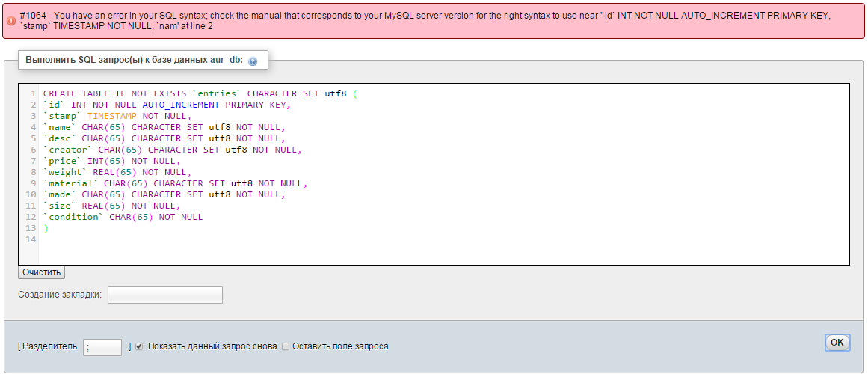Click the `stamp` TIMESTAMP NOT NULL line
The width and height of the screenshot is (868, 374).
[117, 117]
